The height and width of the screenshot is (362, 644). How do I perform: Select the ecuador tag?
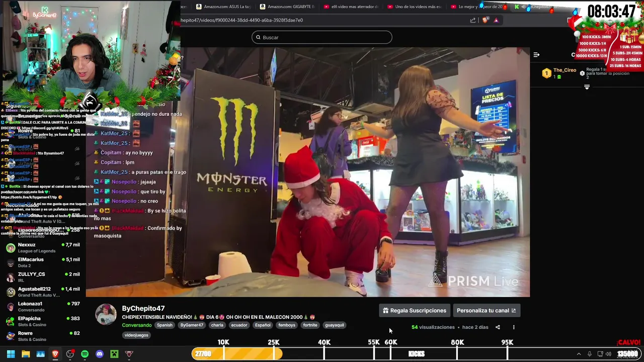coord(239,325)
